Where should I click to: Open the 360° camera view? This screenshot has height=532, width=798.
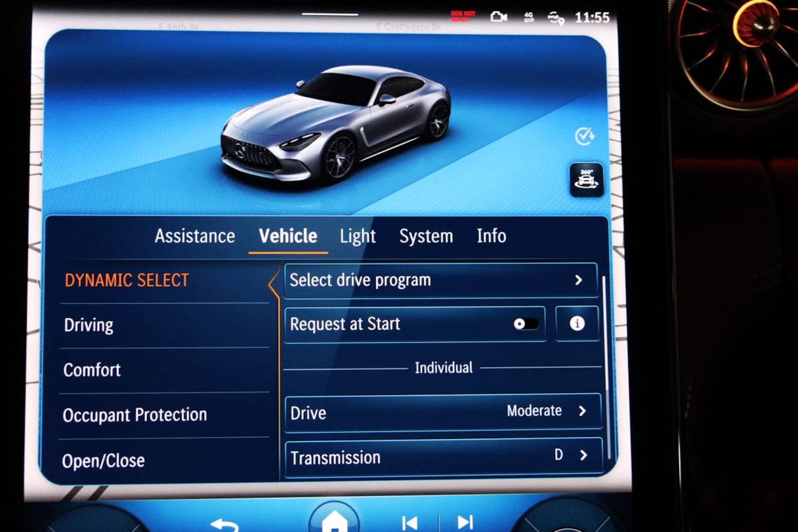[x=587, y=180]
